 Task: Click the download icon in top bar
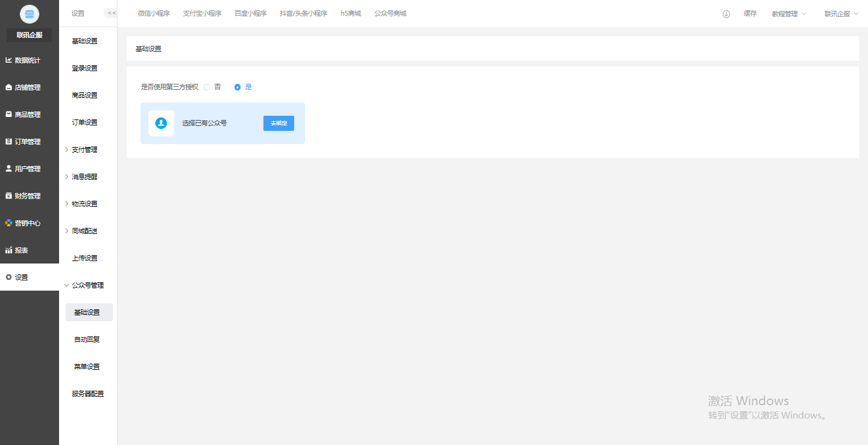[726, 14]
